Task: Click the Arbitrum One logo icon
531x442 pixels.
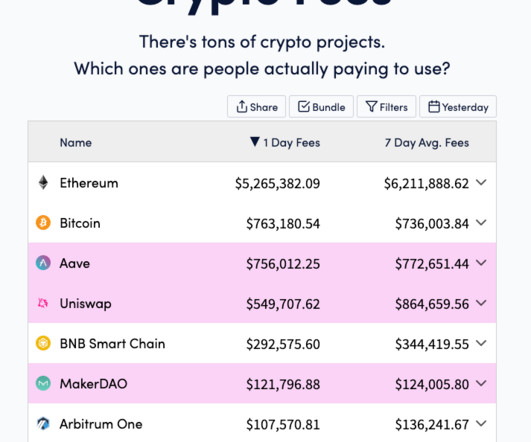Action: 43,423
